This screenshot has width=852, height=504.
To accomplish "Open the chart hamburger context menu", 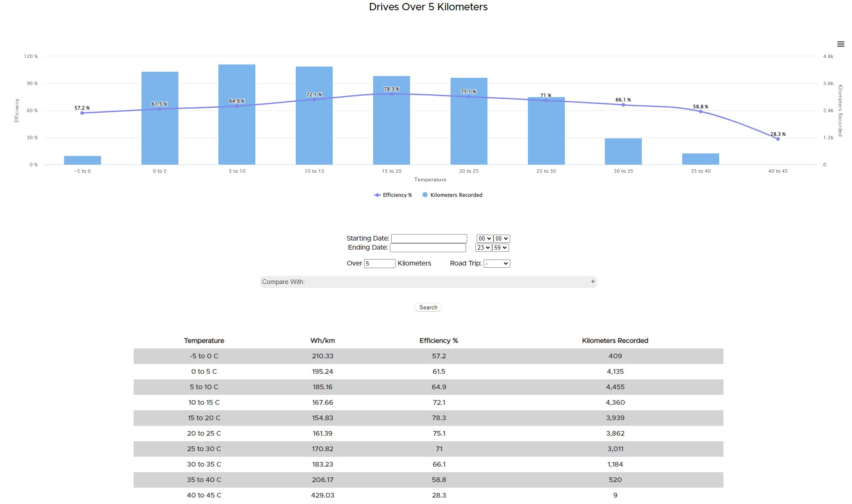I will [840, 44].
